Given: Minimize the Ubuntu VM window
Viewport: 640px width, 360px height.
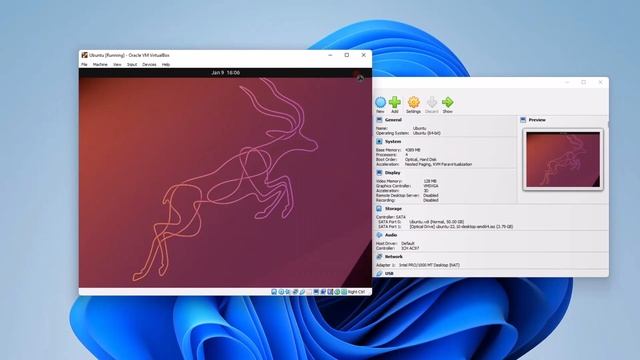Looking at the screenshot, I should [x=330, y=55].
